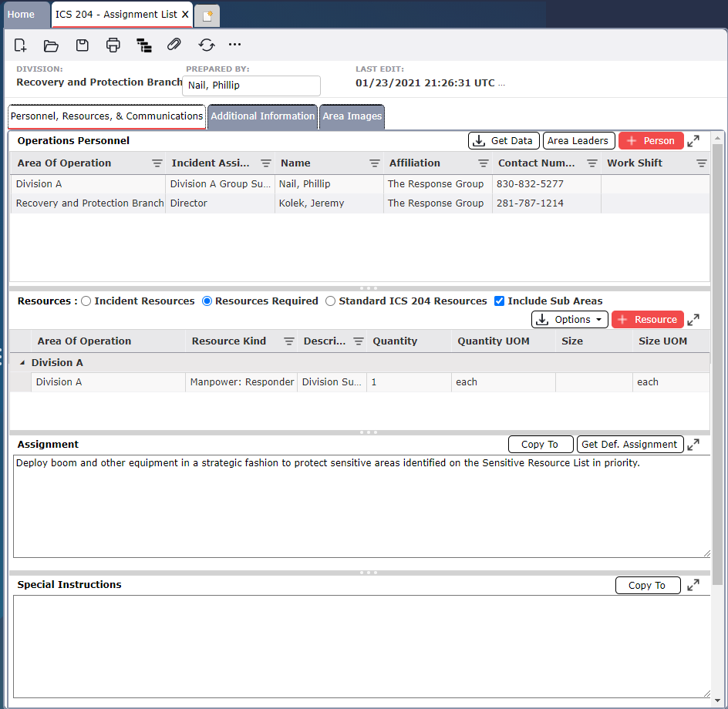The width and height of the screenshot is (728, 709).
Task: Switch to the Additional Information tab
Action: pyautogui.click(x=262, y=116)
